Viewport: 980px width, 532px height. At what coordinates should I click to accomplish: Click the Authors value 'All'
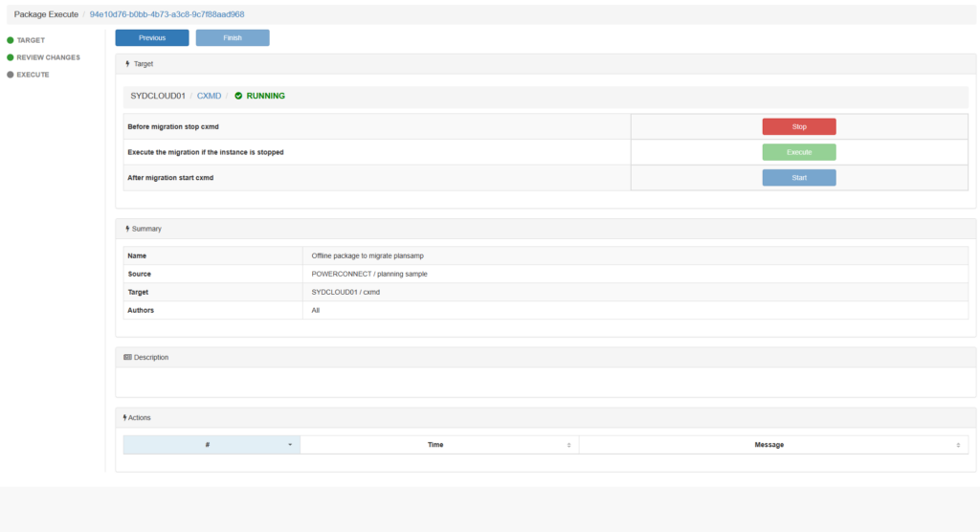point(316,310)
